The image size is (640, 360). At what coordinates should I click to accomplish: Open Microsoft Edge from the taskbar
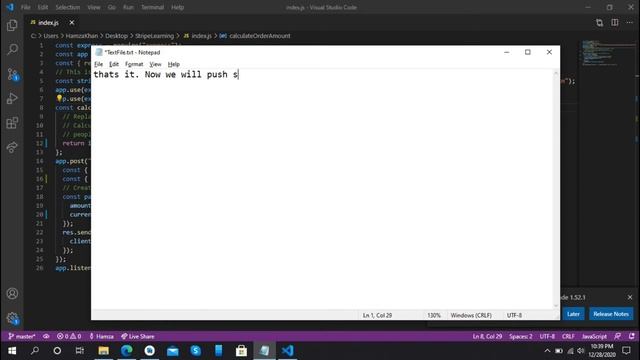[127, 351]
